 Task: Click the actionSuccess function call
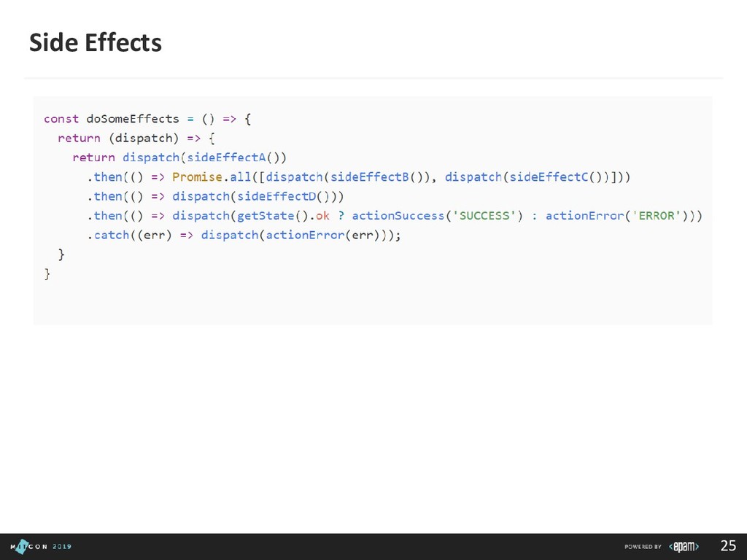click(x=398, y=216)
